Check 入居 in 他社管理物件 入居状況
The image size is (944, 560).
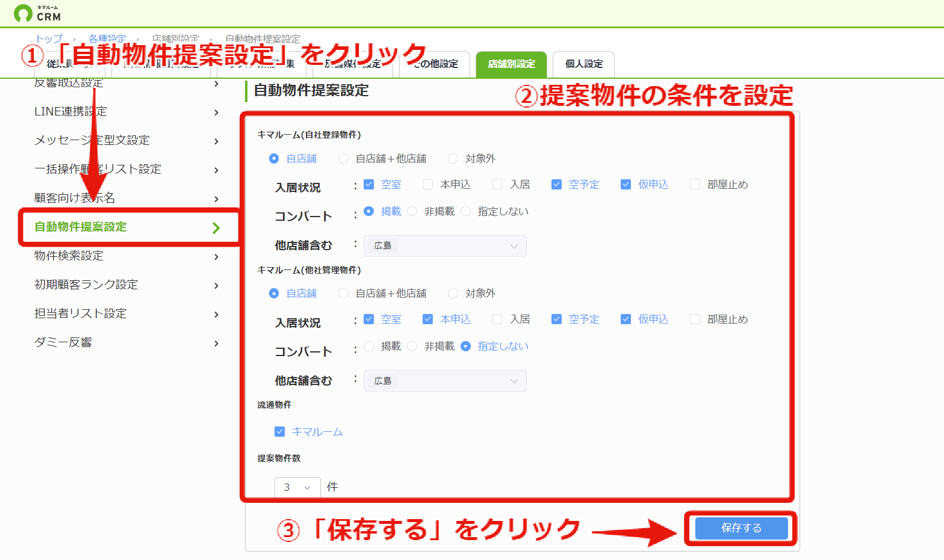click(497, 319)
